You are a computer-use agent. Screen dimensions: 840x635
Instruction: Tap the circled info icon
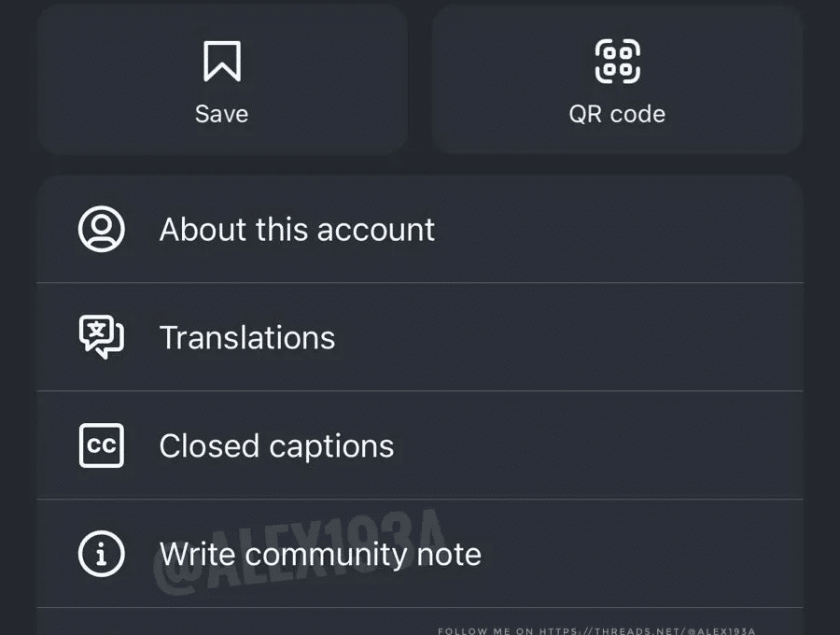[101, 554]
